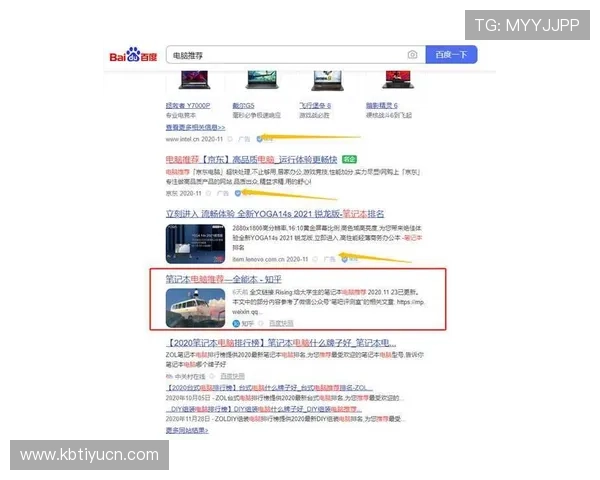Image resolution: width=600 pixels, height=480 pixels.
Task: Open 京东 高品质电脑 运行体验更畅快 result
Action: (x=251, y=160)
